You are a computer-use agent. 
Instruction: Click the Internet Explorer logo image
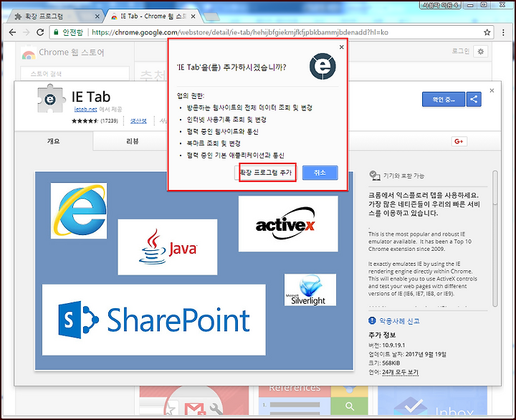(79, 211)
